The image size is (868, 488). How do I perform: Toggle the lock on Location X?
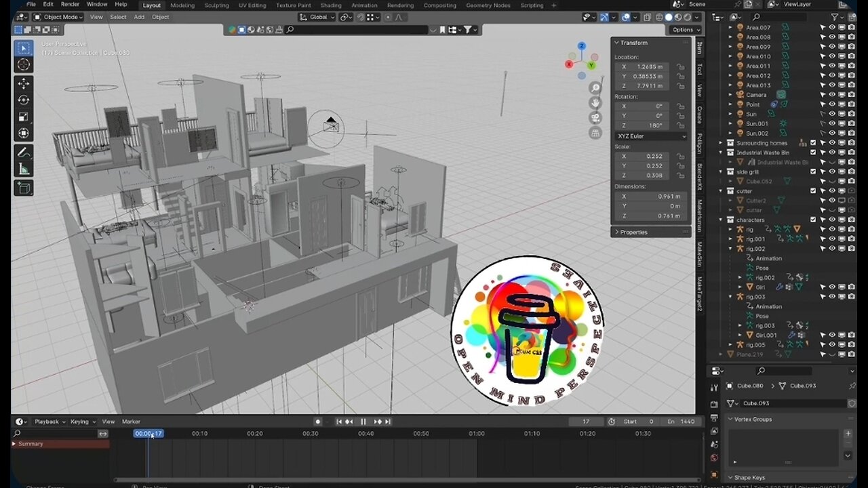680,67
